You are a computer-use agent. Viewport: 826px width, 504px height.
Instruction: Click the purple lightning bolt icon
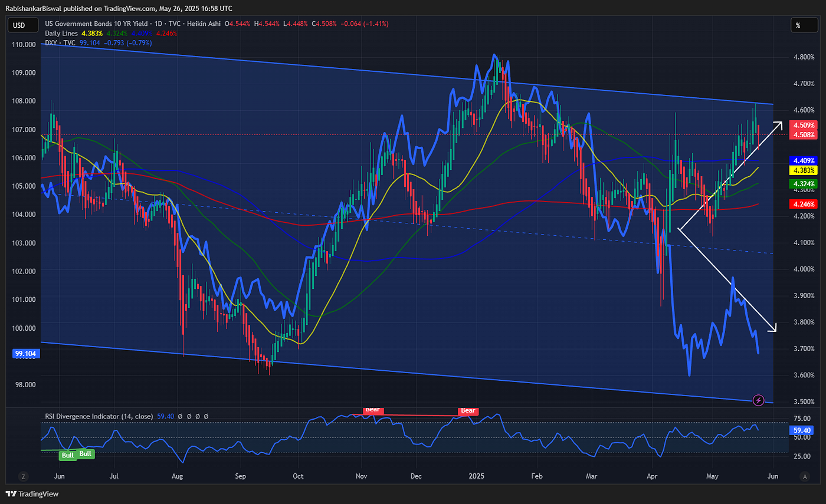759,400
